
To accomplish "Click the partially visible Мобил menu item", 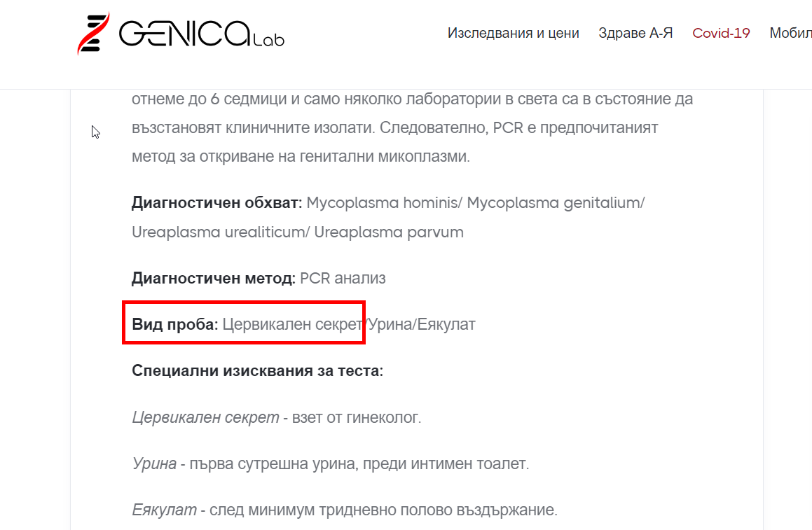I will pyautogui.click(x=790, y=33).
